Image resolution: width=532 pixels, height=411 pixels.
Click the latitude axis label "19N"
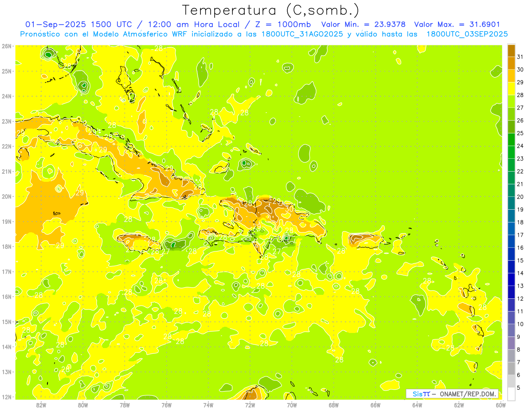click(7, 222)
